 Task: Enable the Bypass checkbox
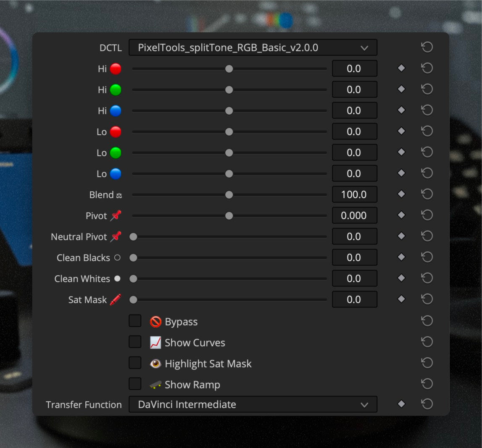tap(135, 321)
